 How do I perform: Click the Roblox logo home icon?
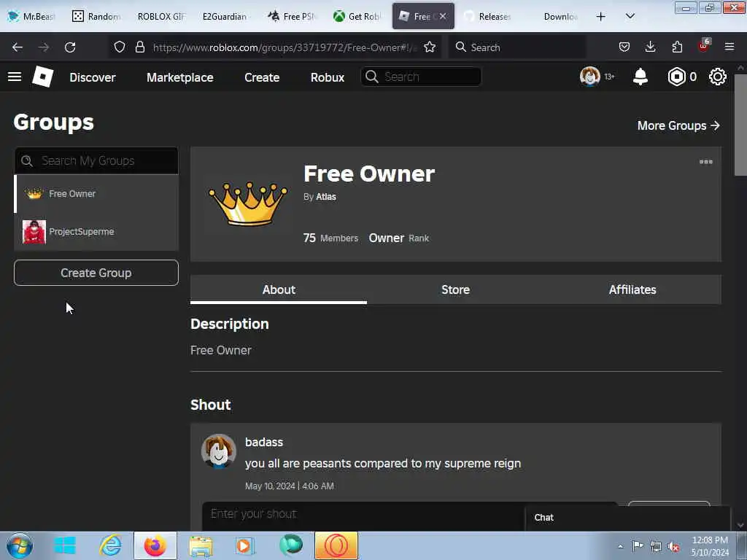[x=42, y=77]
